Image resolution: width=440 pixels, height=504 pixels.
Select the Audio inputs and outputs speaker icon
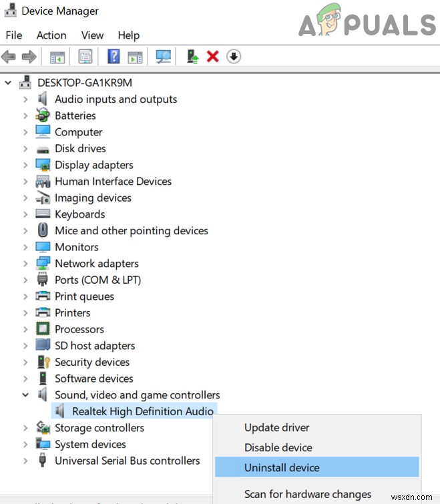point(43,99)
